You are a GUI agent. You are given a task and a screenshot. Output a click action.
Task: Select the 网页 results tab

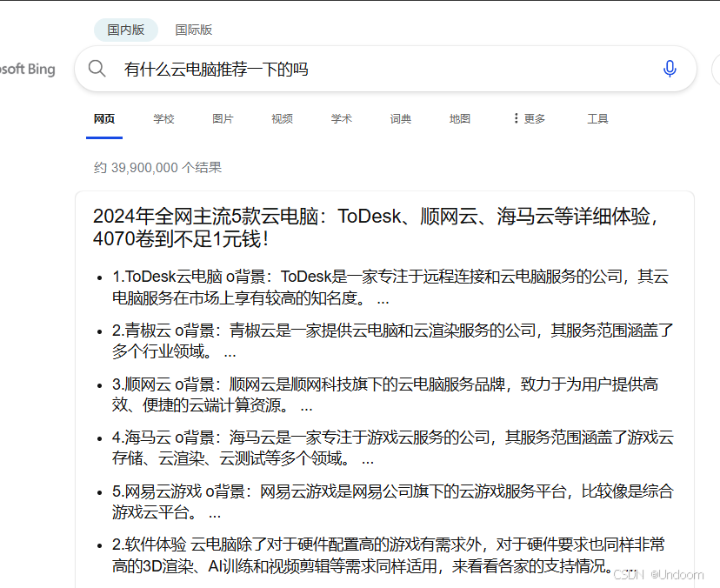tap(104, 119)
